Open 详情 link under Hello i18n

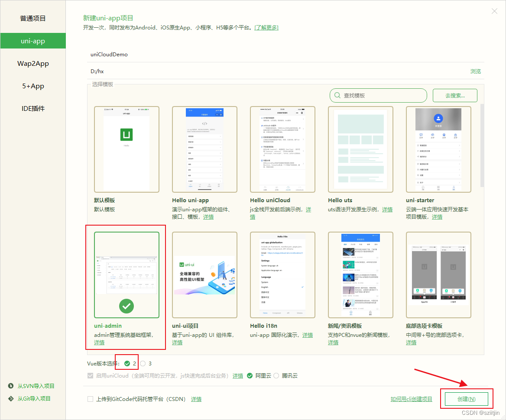pyautogui.click(x=308, y=335)
